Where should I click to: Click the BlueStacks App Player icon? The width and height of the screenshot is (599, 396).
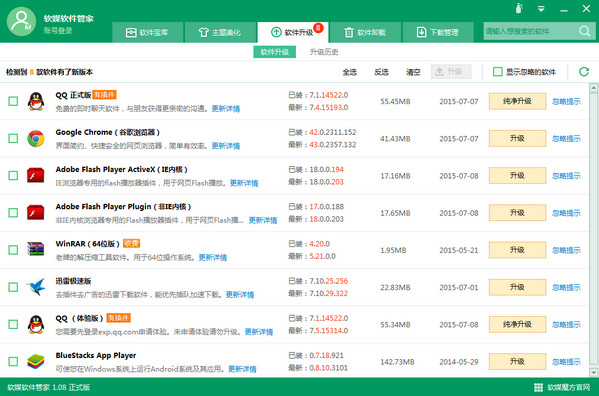pos(36,361)
